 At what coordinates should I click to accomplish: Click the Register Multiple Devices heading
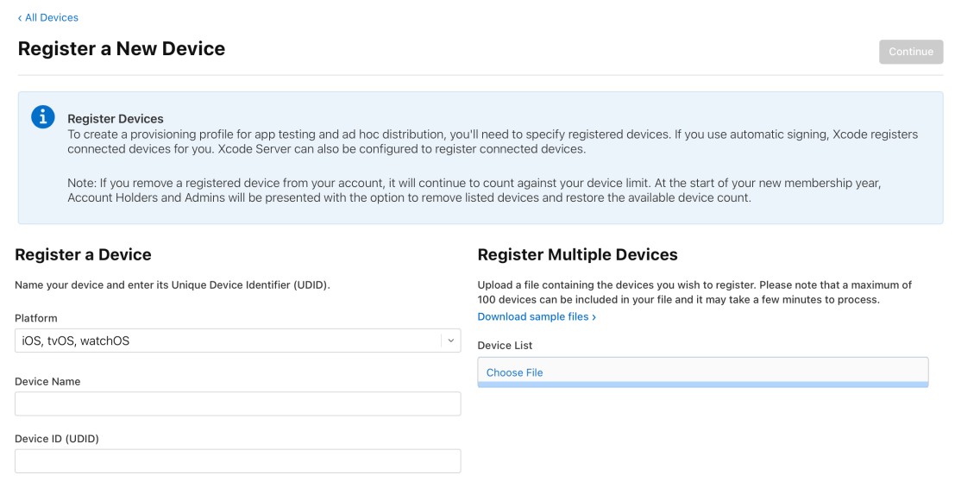(x=577, y=254)
